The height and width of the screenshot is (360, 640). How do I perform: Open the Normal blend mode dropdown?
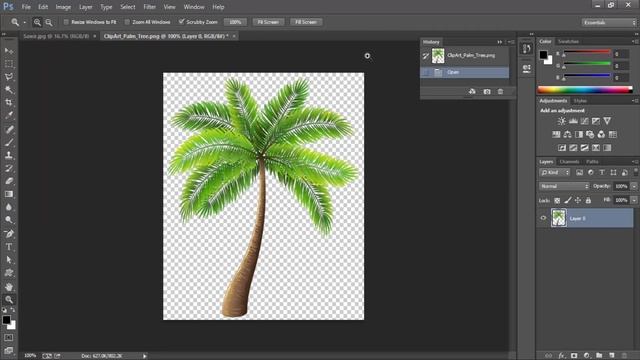(x=564, y=186)
